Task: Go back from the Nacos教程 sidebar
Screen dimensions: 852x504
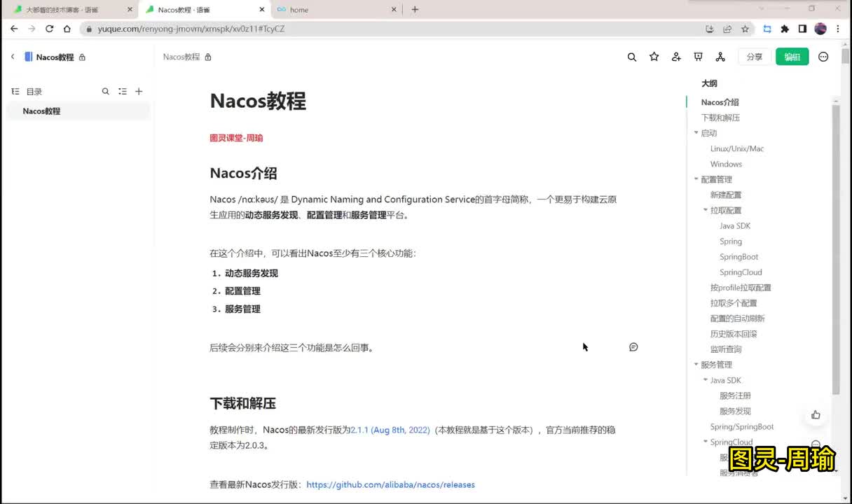Action: 13,57
